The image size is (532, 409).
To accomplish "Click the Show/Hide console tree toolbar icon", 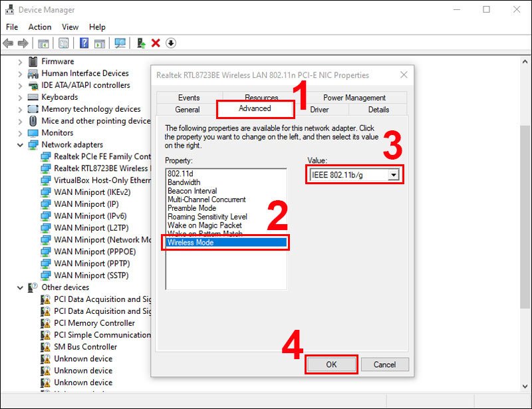I will coord(43,43).
